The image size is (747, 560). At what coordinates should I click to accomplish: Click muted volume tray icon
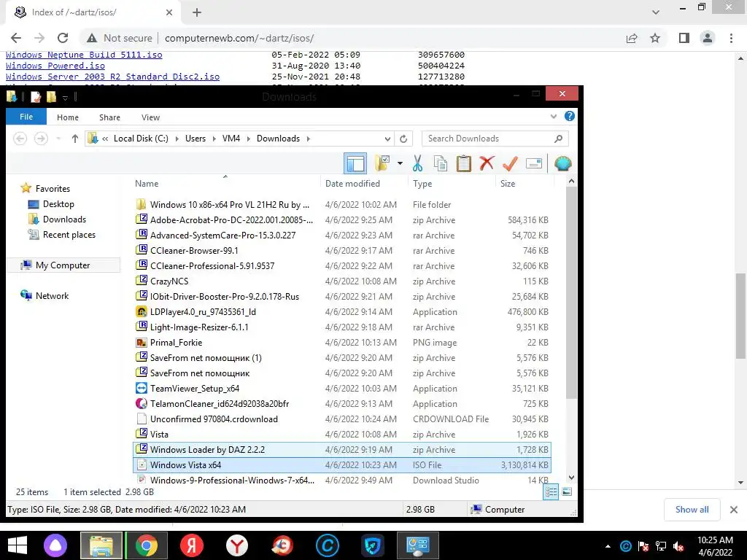coord(679,546)
